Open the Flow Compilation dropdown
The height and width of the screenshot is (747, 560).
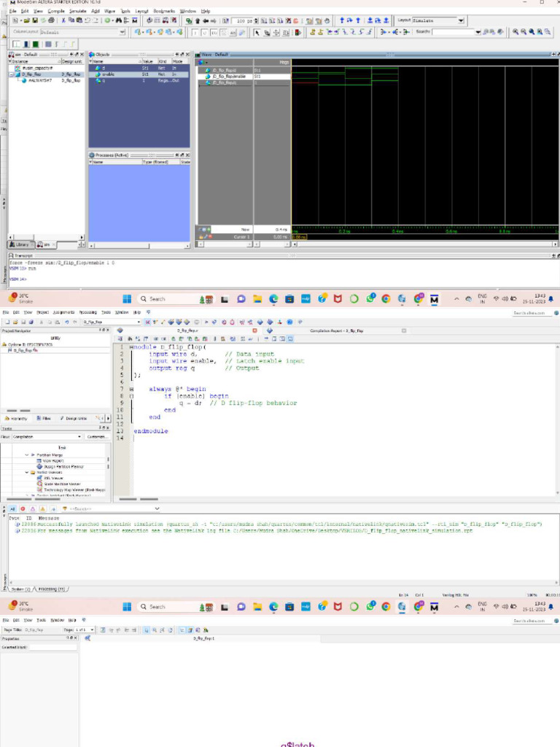tap(44, 436)
